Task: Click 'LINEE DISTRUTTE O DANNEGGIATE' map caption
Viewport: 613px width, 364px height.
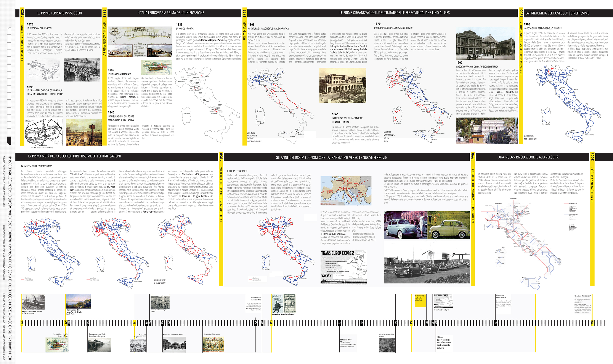Action: point(160,282)
